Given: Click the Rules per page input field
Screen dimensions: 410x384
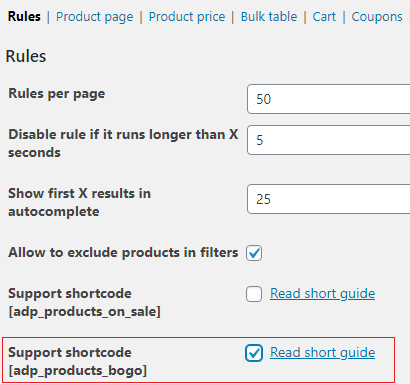Looking at the screenshot, I should (329, 99).
